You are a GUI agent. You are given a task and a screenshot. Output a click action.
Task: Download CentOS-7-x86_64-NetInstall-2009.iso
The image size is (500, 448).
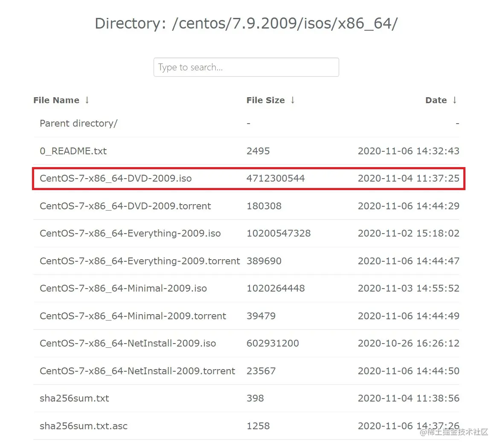[128, 344]
